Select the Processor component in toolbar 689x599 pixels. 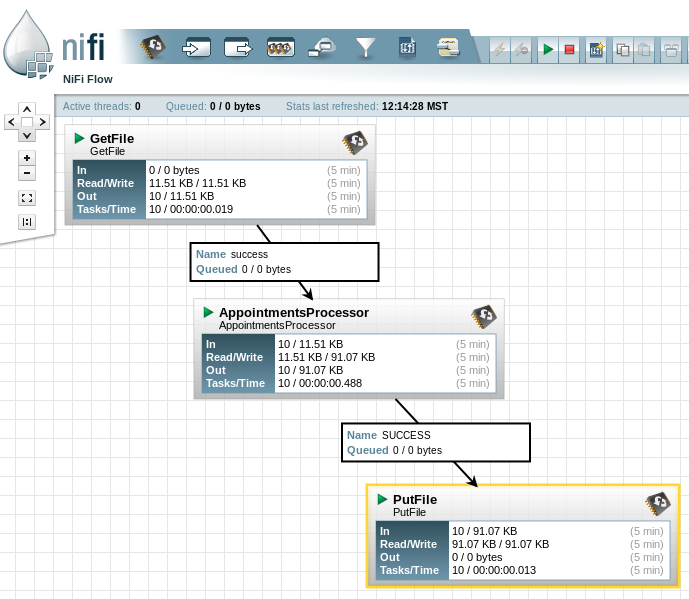[x=153, y=47]
